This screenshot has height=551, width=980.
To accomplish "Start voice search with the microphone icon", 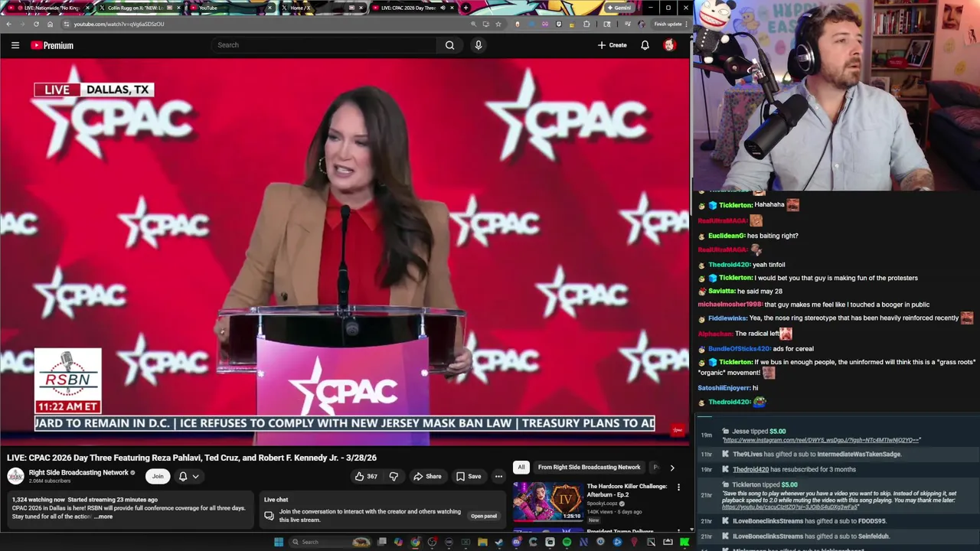I will (479, 45).
